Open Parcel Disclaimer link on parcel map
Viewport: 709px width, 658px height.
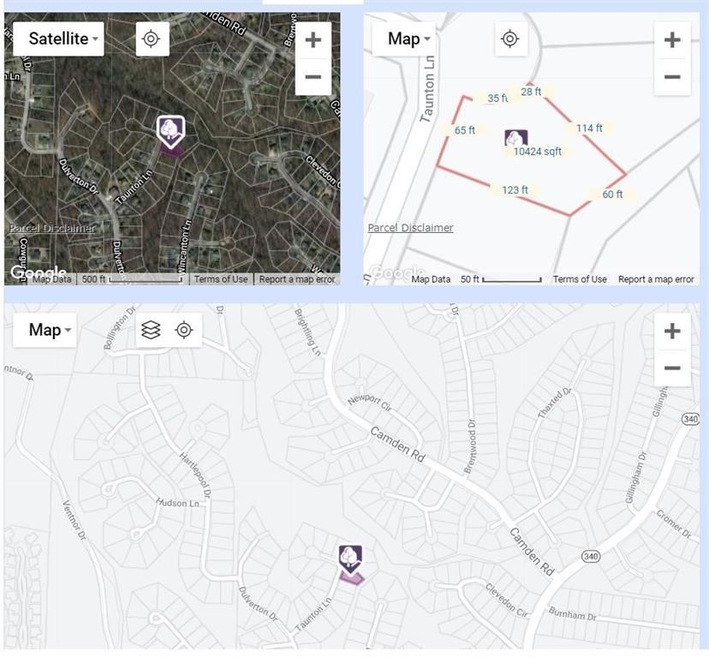[x=410, y=228]
